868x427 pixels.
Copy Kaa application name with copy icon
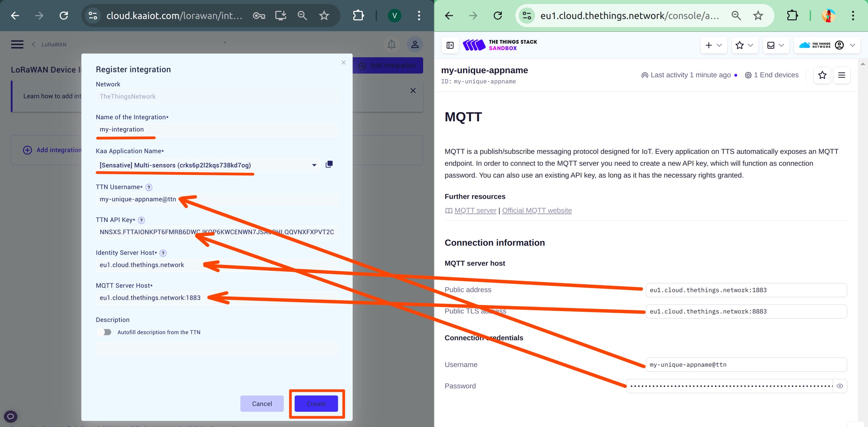tap(329, 164)
